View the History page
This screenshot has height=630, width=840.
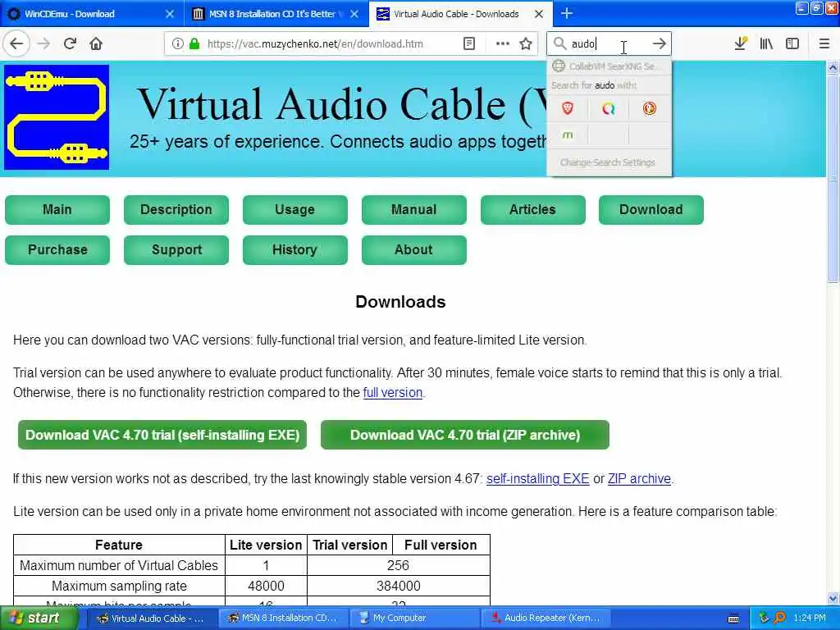[295, 249]
